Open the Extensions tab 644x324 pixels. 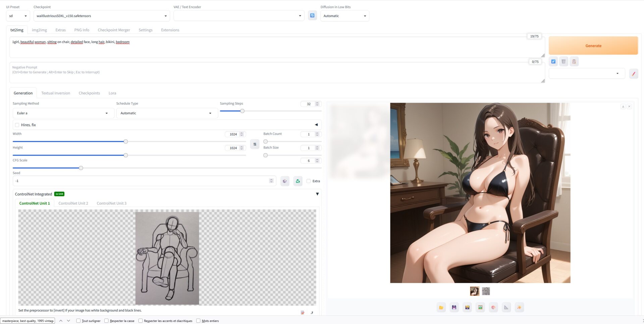point(170,30)
